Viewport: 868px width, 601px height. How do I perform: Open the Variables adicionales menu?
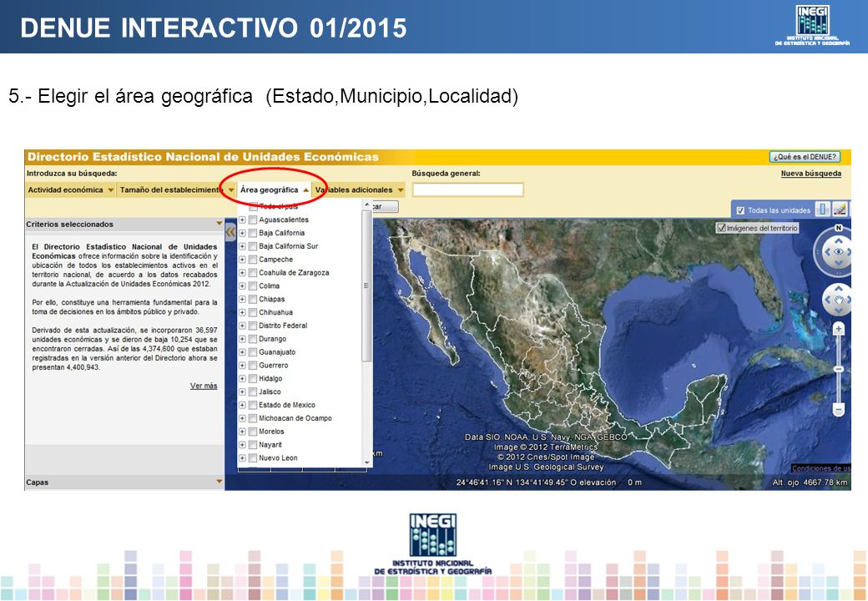coord(359,189)
